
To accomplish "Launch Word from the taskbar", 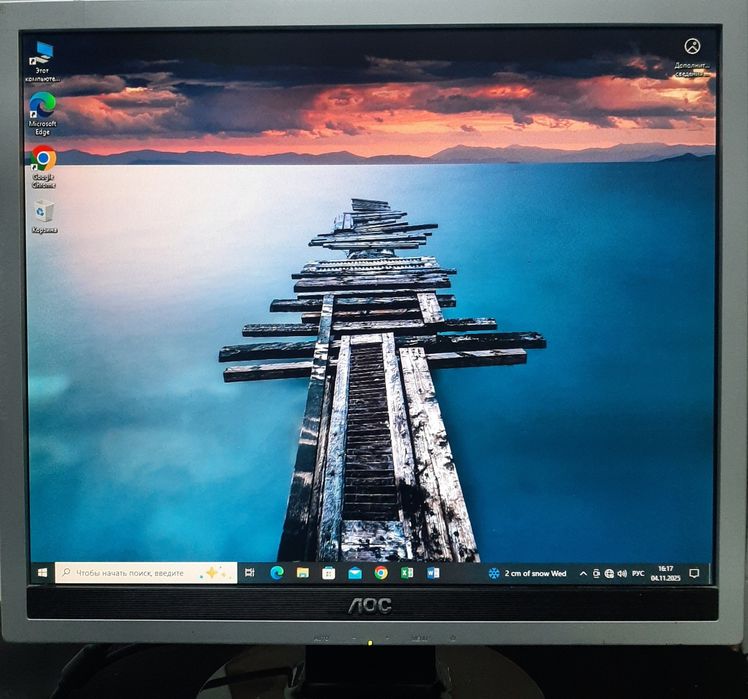I will [433, 573].
